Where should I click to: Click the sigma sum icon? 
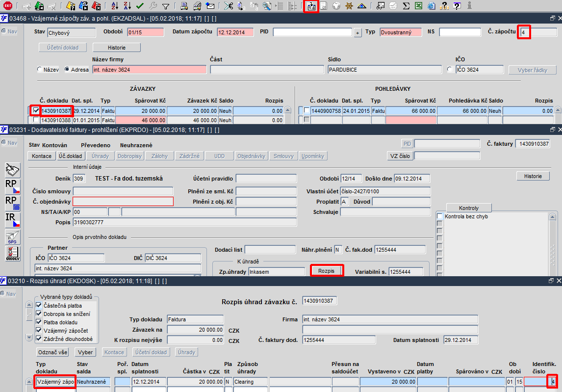[x=406, y=6]
